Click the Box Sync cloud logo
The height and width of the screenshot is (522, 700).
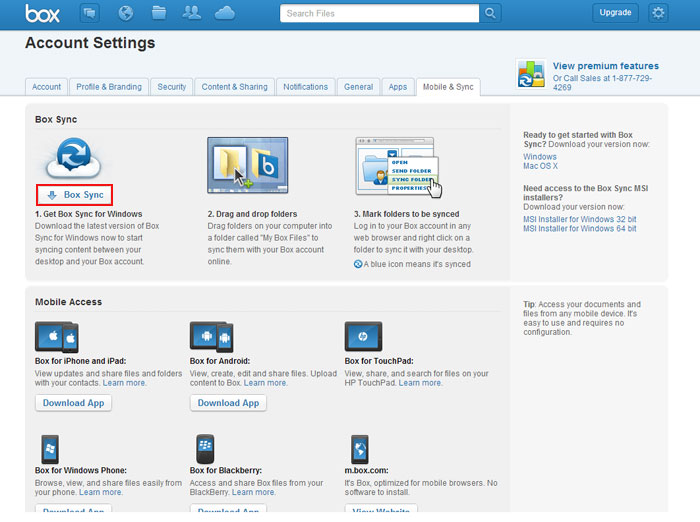pyautogui.click(x=73, y=158)
